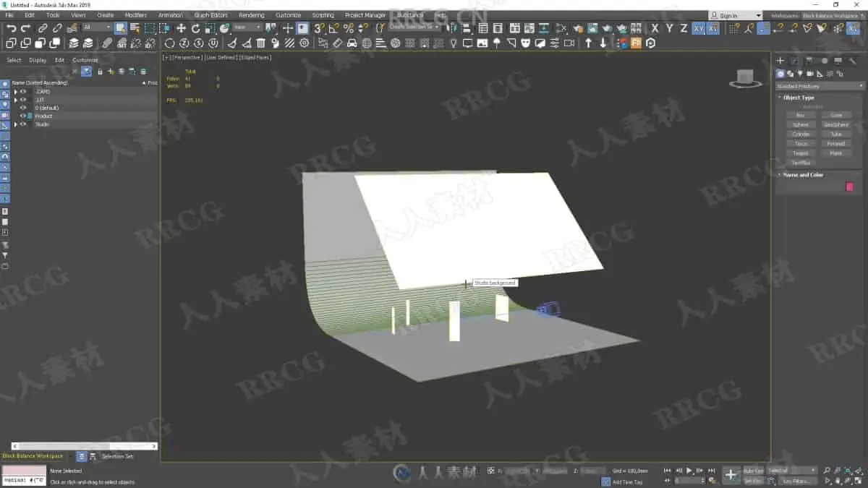
Task: Expand the Studio layer tree arrow
Action: (16, 124)
